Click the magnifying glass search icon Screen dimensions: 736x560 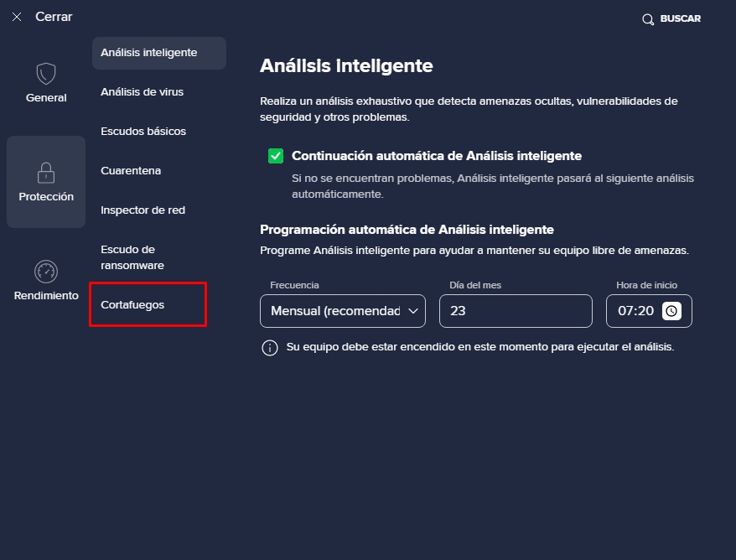pos(648,19)
